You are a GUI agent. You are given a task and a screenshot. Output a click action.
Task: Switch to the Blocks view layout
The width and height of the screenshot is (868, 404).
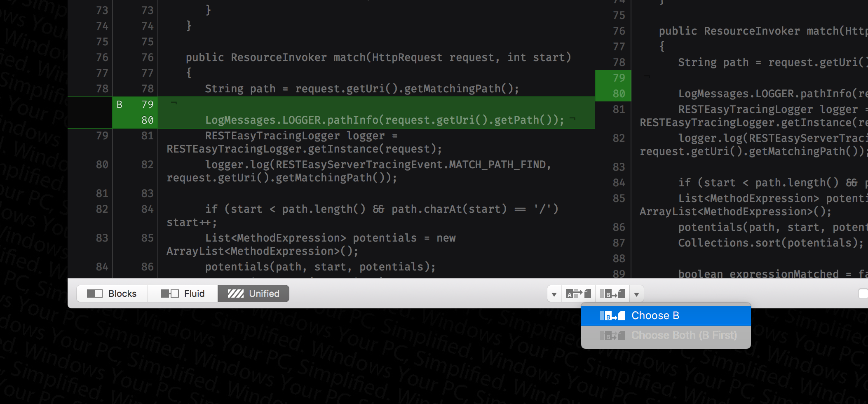[112, 294]
